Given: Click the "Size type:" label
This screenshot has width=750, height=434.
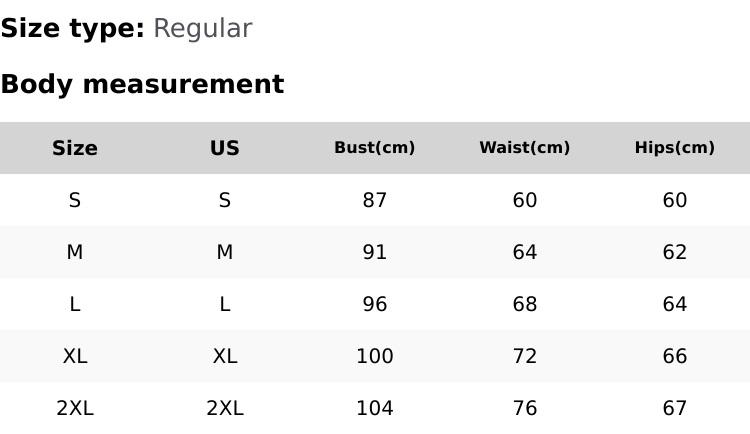Looking at the screenshot, I should 72,29.
